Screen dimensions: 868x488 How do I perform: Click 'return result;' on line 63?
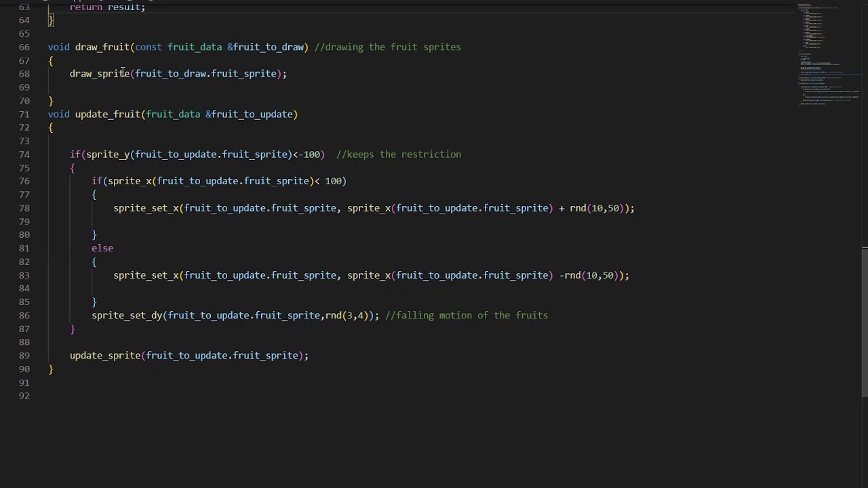[107, 7]
